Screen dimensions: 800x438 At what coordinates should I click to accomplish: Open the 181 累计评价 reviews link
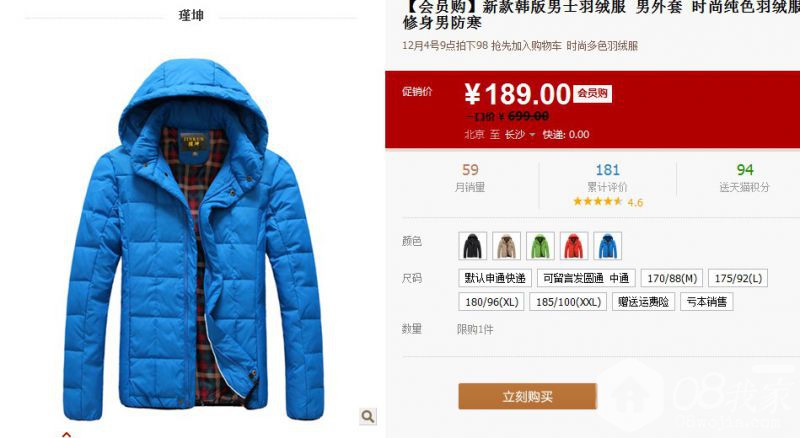coord(607,177)
